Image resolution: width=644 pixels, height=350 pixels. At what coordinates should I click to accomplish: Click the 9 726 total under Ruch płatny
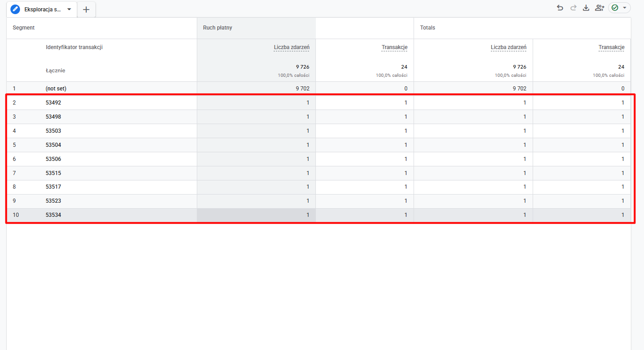[x=303, y=67]
